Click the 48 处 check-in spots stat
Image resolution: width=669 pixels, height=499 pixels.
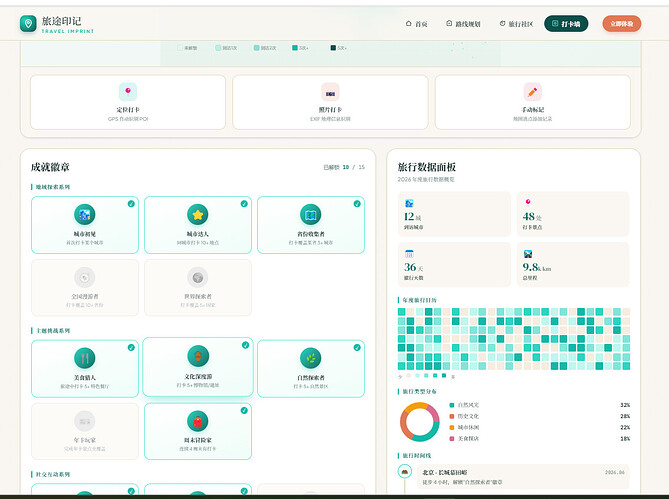pyautogui.click(x=573, y=214)
